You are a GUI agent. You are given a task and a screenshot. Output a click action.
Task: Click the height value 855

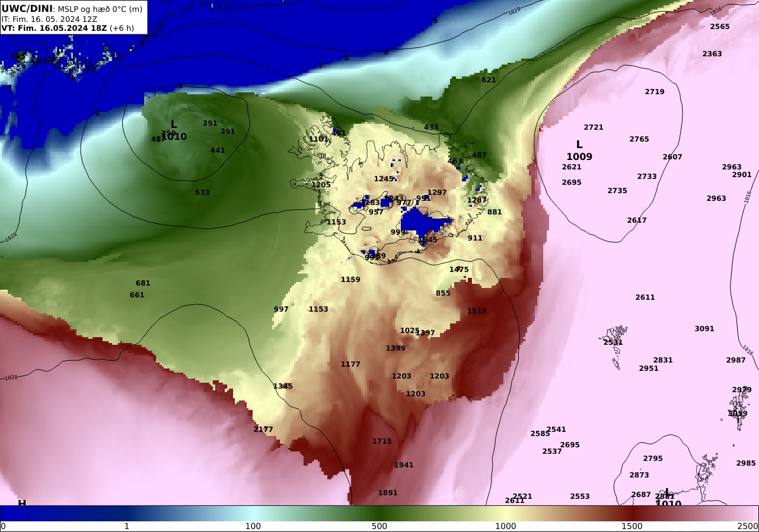[x=443, y=293]
